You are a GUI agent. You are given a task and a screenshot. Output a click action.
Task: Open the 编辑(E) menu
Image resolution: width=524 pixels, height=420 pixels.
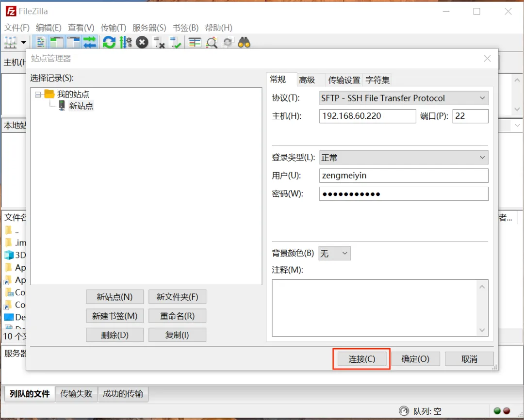tap(49, 28)
